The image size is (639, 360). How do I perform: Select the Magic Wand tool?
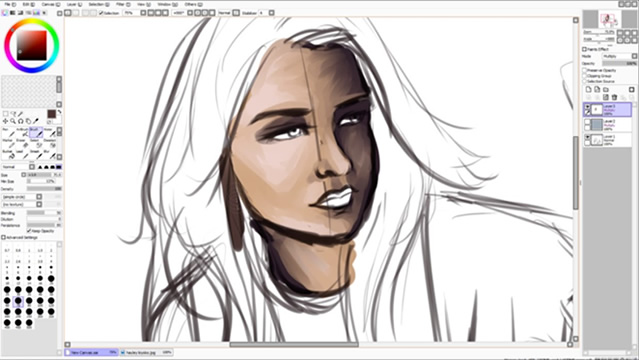(20, 114)
